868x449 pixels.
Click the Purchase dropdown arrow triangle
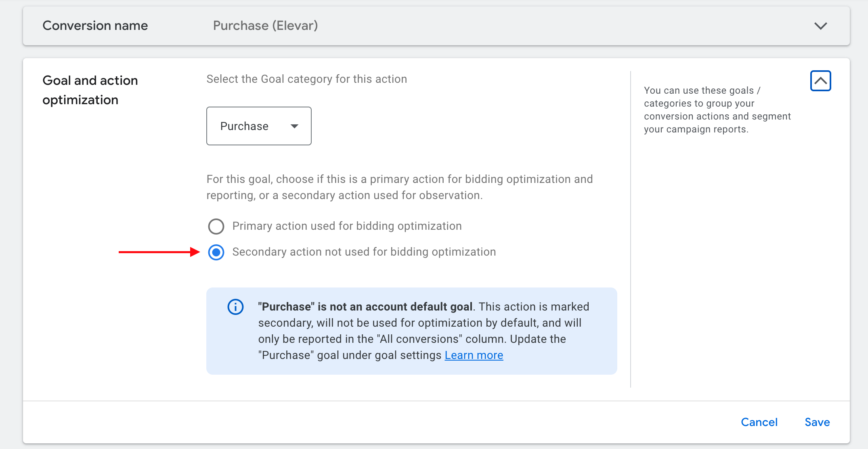pos(295,126)
